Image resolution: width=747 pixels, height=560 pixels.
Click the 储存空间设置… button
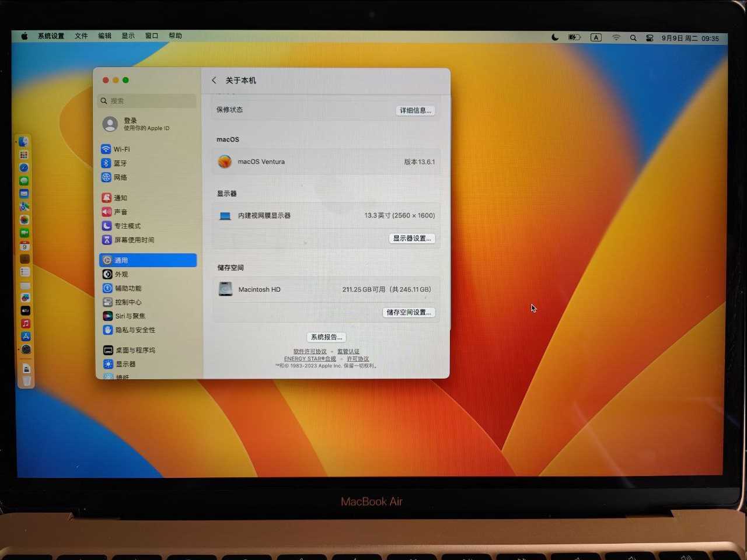point(409,312)
